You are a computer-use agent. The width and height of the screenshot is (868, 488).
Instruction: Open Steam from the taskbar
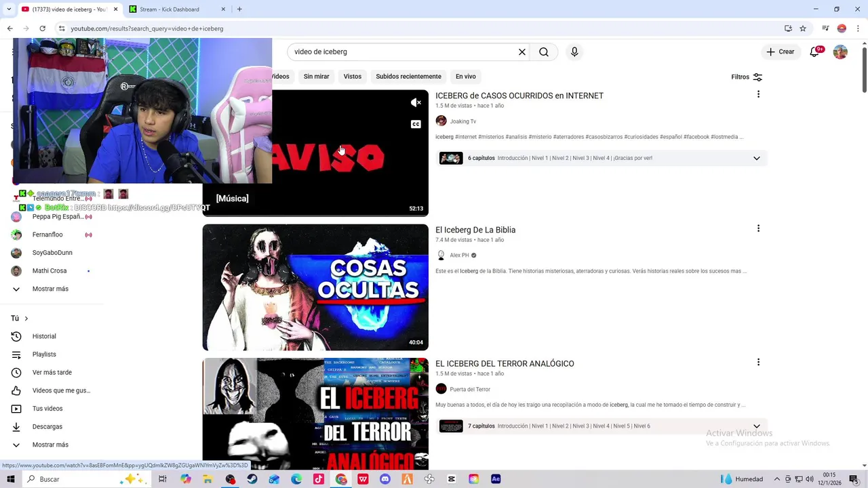pos(252,479)
